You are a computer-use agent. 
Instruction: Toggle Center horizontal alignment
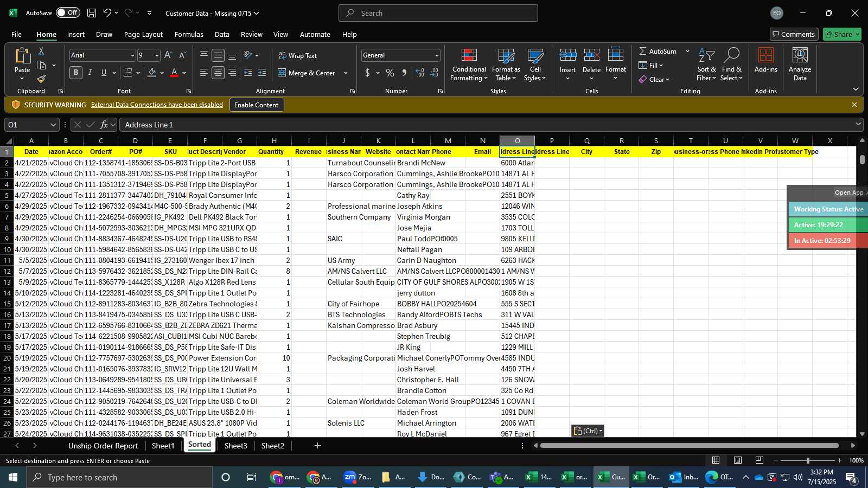[218, 73]
